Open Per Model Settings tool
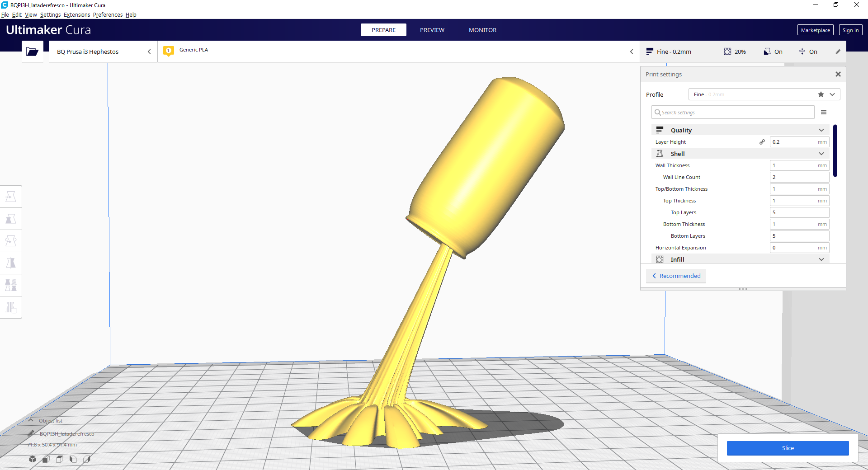This screenshot has width=868, height=470. pyautogui.click(x=11, y=285)
